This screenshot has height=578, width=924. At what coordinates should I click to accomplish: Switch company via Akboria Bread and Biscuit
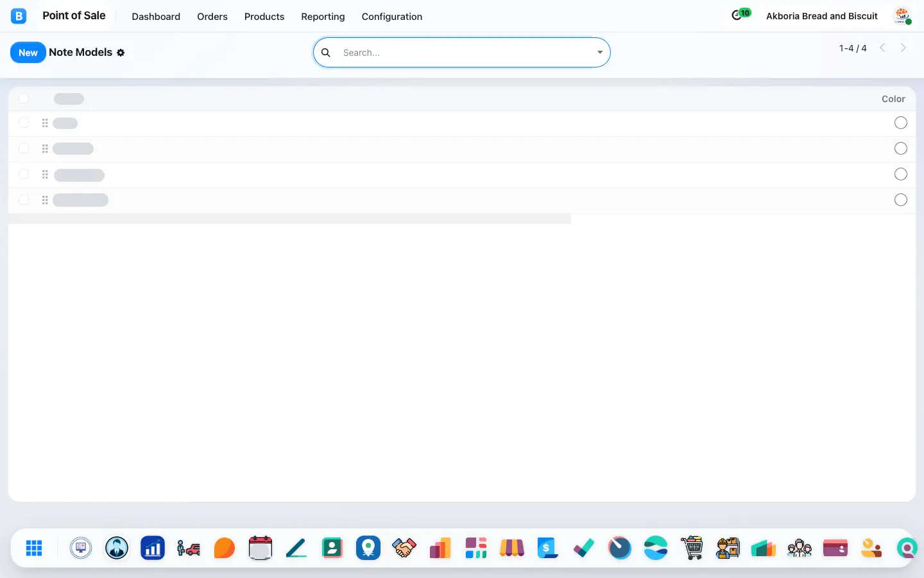(822, 16)
